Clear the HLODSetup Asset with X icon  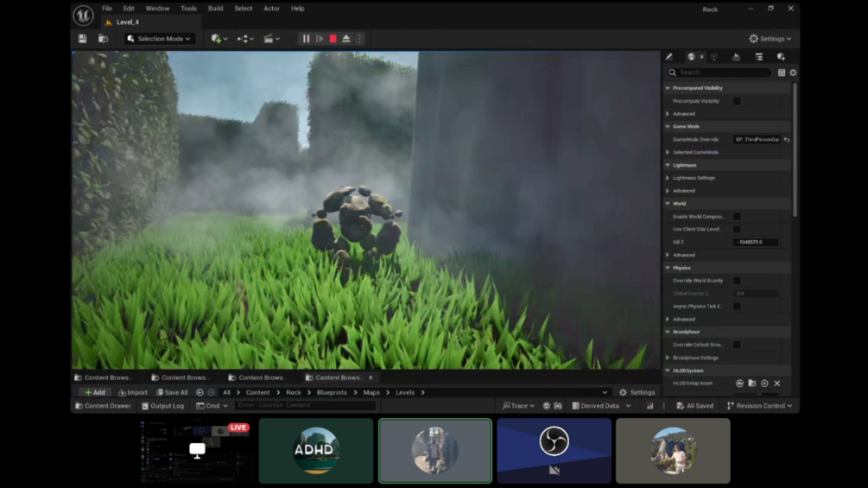coord(777,383)
